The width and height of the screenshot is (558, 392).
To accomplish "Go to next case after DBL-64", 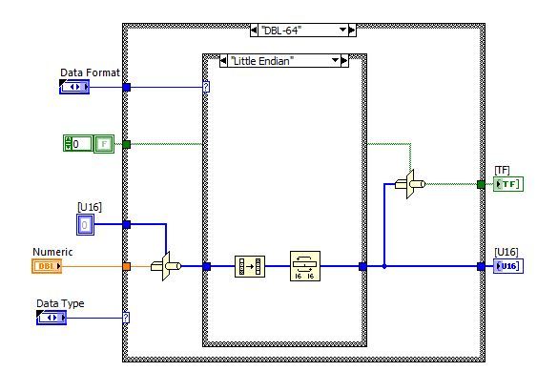I will pos(352,31).
